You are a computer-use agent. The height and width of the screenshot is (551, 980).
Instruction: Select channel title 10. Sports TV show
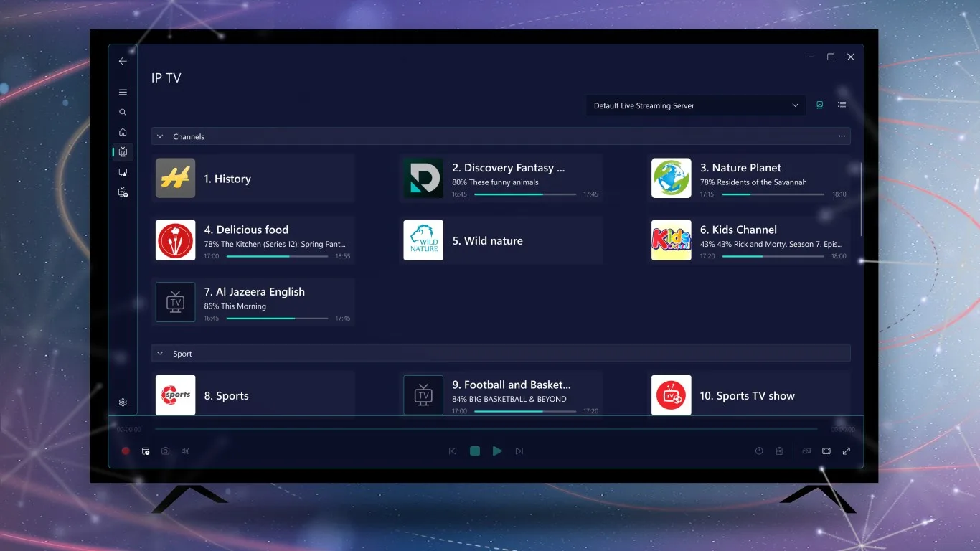pos(748,396)
